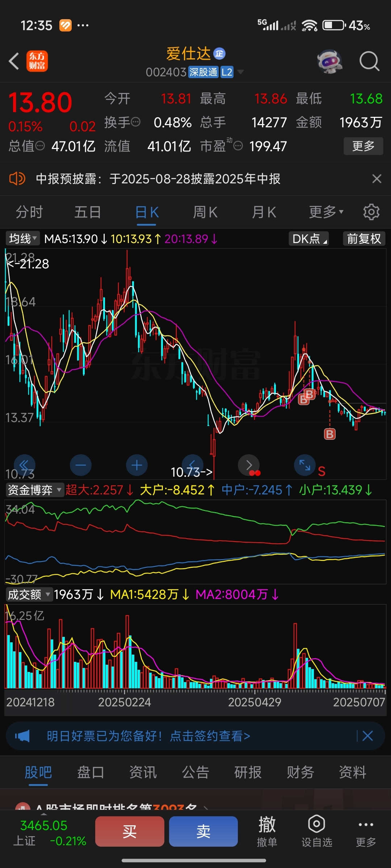Viewport: 391px width, 868px height.
Task: Open the 财务 tab
Action: [x=300, y=772]
